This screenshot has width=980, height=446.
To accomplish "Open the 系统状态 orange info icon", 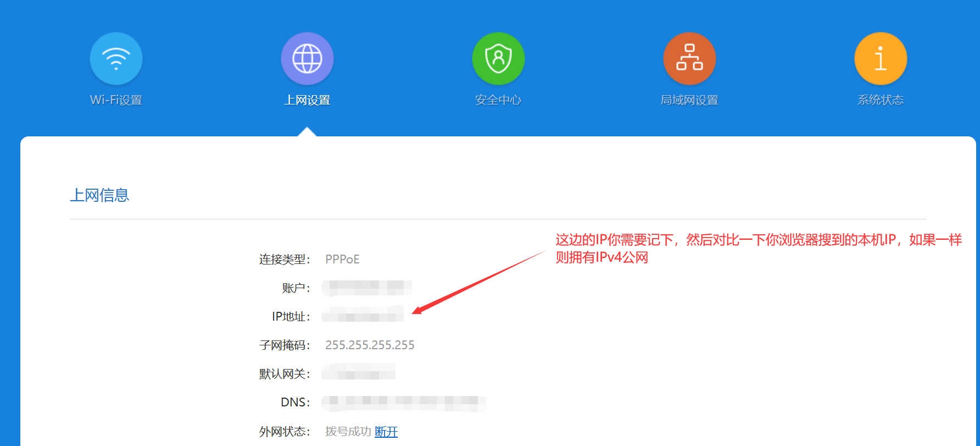I will (881, 59).
